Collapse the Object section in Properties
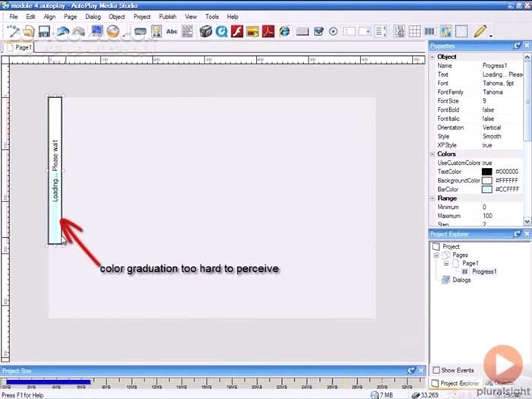The height and width of the screenshot is (399, 532). (x=432, y=56)
